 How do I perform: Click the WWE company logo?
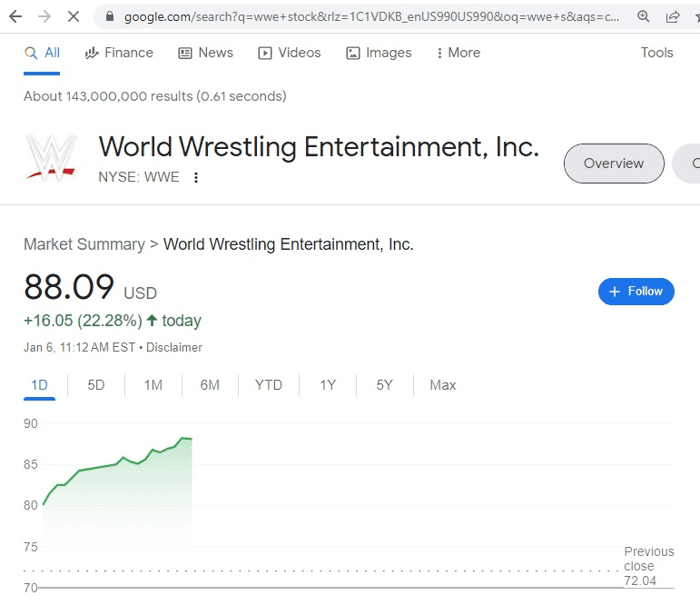click(51, 157)
